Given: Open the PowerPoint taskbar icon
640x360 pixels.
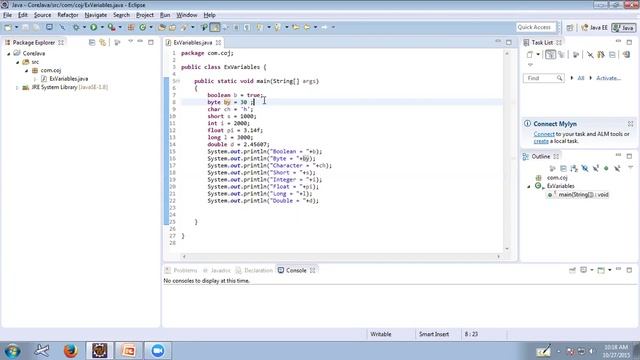Looking at the screenshot, I should 129,351.
